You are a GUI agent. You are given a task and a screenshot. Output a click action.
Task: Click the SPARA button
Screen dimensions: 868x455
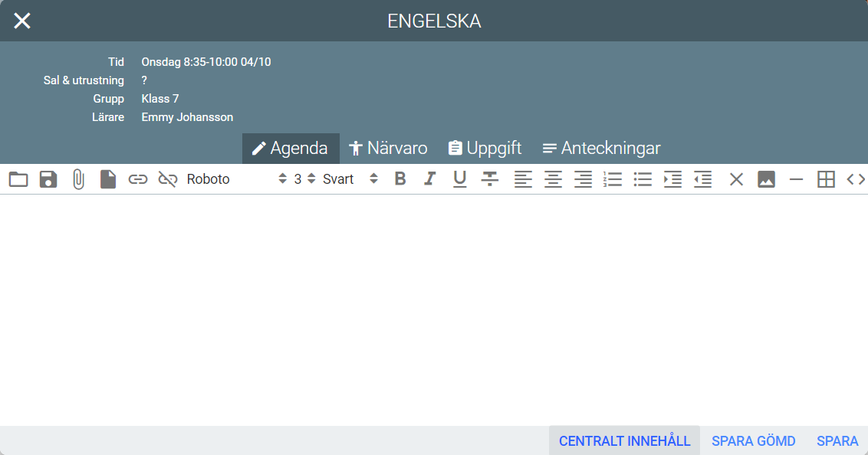tap(837, 441)
